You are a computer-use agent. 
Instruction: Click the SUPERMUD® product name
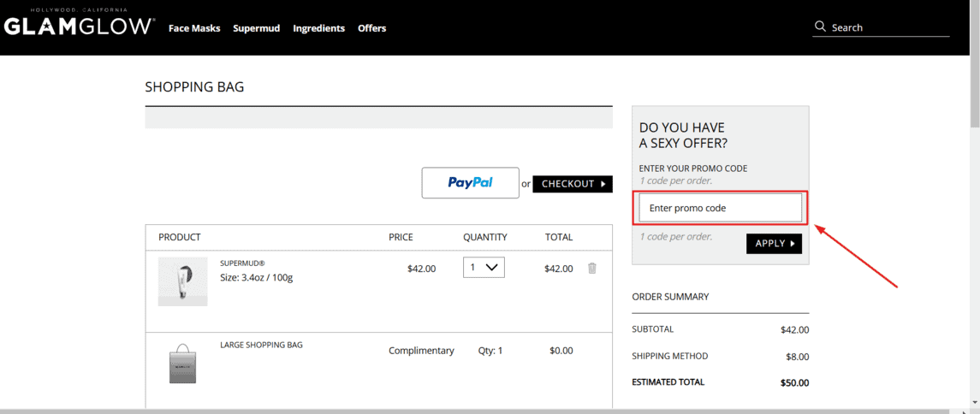pos(242,263)
